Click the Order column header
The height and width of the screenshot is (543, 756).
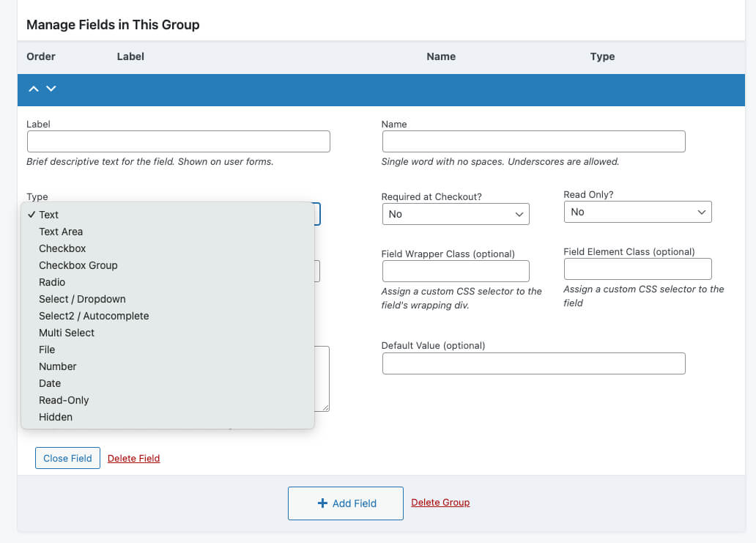click(41, 56)
